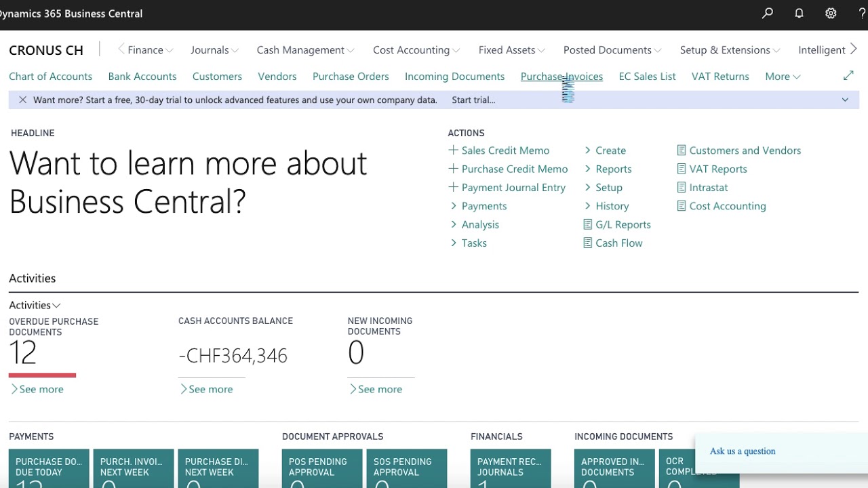Open Purchase Invoices
Image resolution: width=868 pixels, height=488 pixels.
[x=561, y=77]
